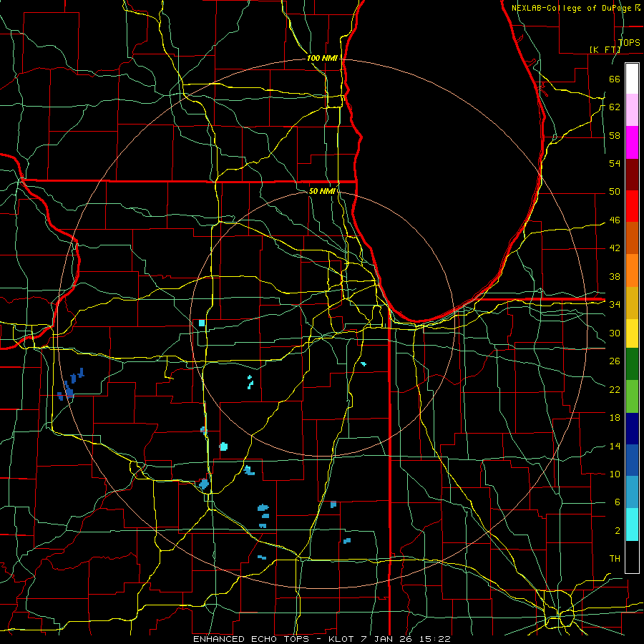Click the '30' legend value
The width and height of the screenshot is (644, 644).
tap(615, 333)
